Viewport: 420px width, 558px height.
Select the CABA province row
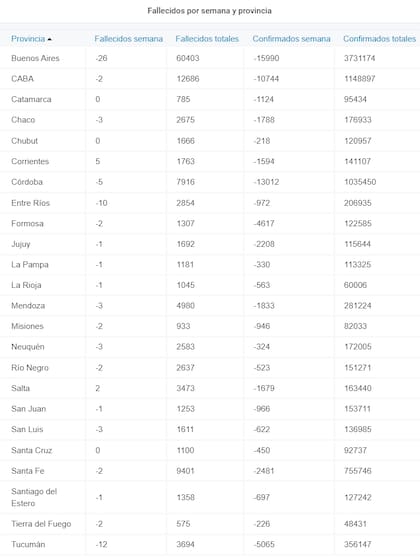tap(210, 79)
